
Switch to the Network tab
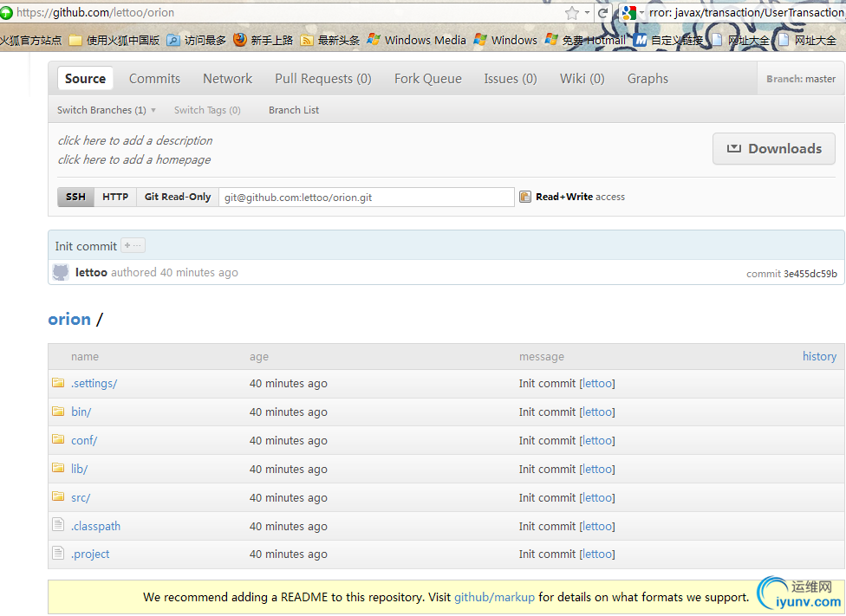point(228,79)
